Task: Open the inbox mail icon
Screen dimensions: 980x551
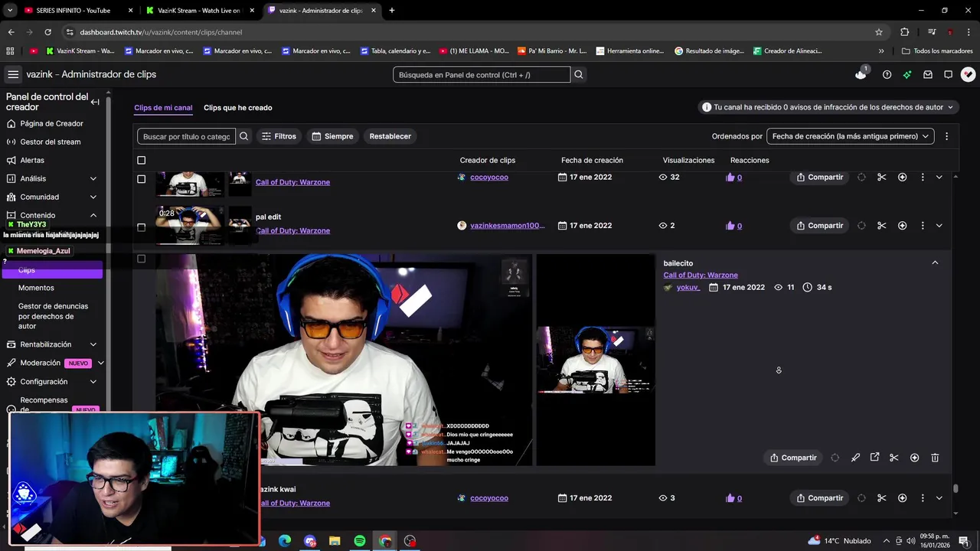Action: pos(928,74)
